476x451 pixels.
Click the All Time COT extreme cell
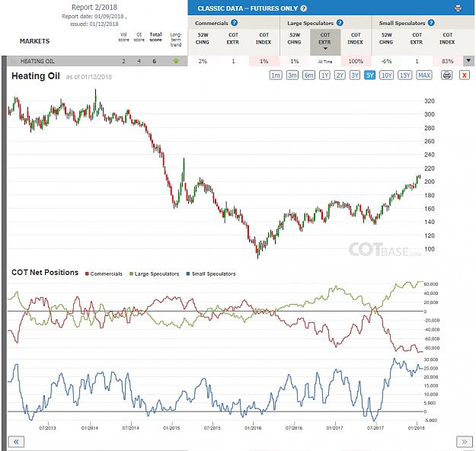(x=325, y=62)
